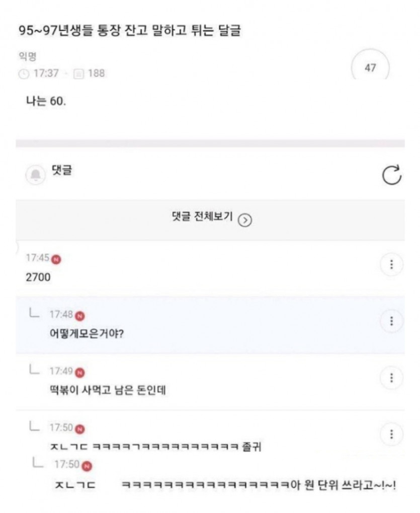This screenshot has width=420, height=513.
Task: Toggle the comment notification bell
Action: pos(35,175)
